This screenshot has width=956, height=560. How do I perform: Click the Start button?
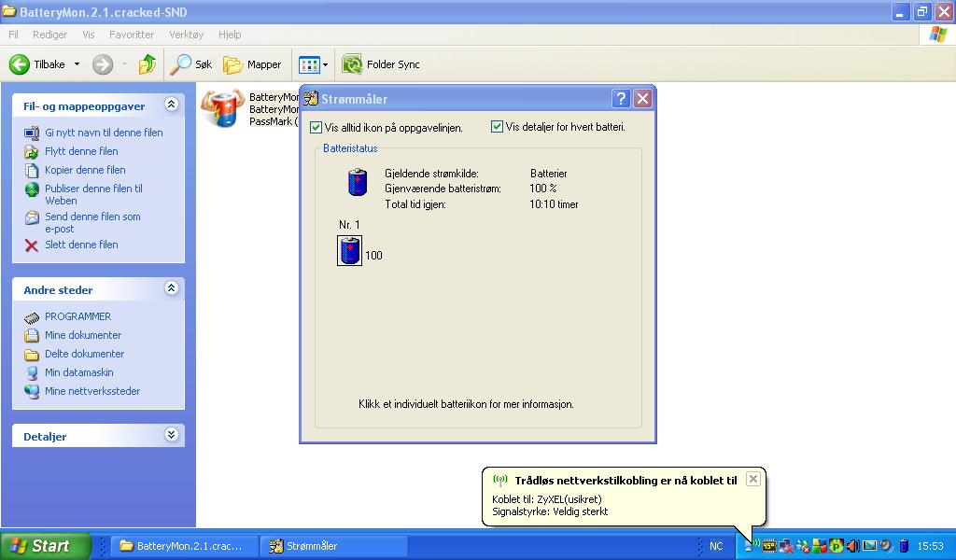click(x=45, y=546)
